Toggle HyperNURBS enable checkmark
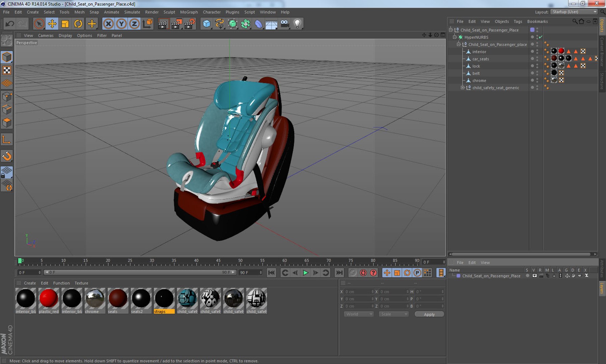606x364 pixels. tap(541, 37)
